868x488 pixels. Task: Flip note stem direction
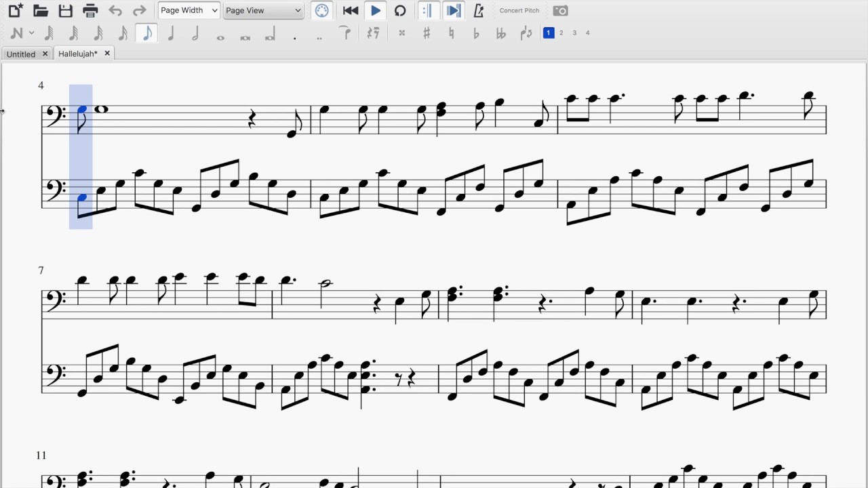526,33
